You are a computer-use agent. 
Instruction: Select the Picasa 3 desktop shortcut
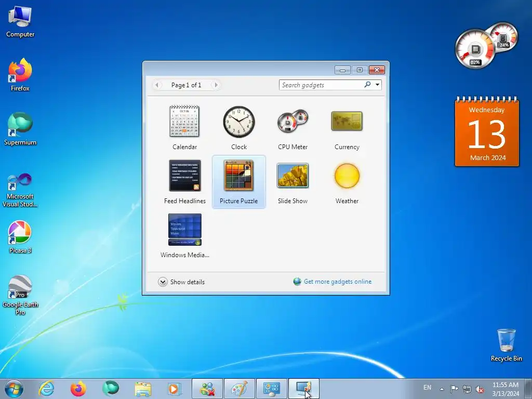pos(20,237)
